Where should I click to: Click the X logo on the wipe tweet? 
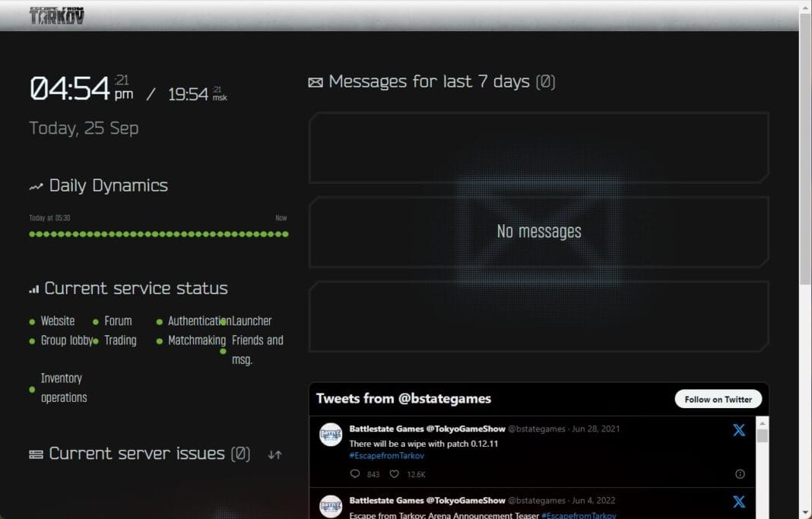(738, 430)
